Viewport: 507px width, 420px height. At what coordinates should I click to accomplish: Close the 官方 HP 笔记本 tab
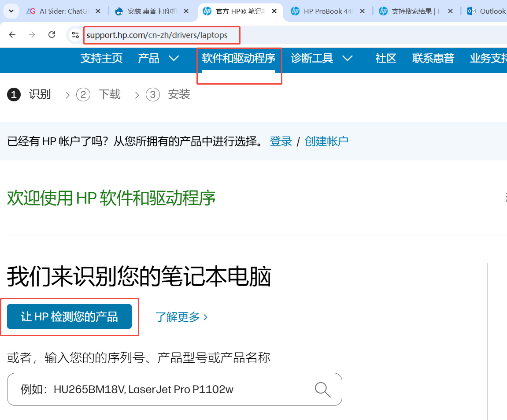[x=274, y=11]
